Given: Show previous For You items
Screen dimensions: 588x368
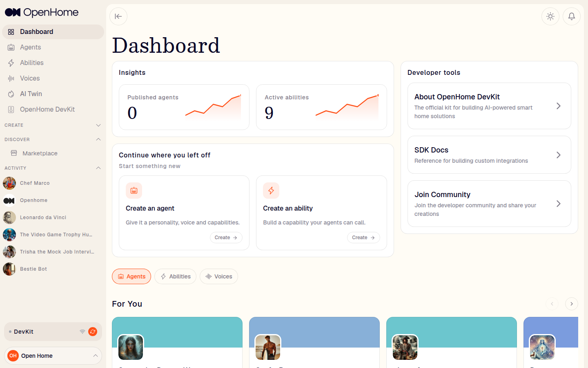Looking at the screenshot, I should 552,304.
